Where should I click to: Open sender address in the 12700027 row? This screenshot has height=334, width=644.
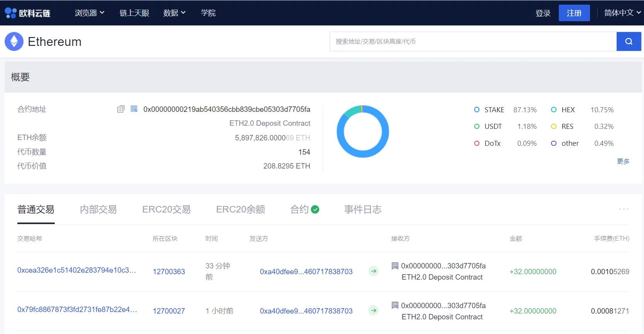pos(306,311)
